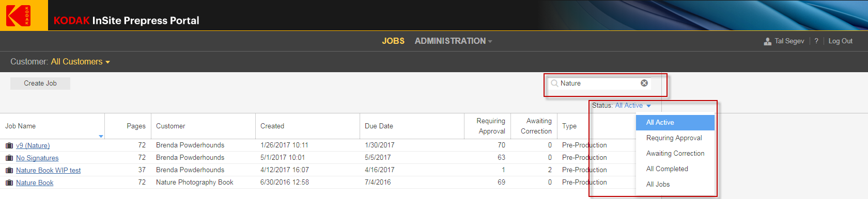The width and height of the screenshot is (868, 199).
Task: Expand the All Customers dropdown
Action: coord(81,62)
